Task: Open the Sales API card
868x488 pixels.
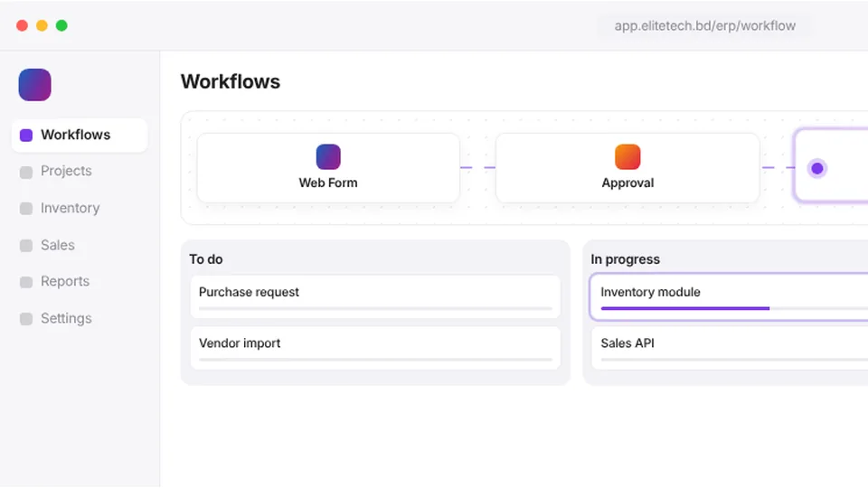Action: click(x=731, y=347)
